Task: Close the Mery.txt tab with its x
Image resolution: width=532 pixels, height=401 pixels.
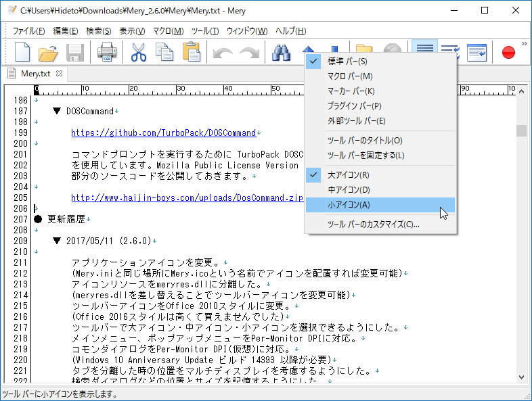Action: click(59, 73)
